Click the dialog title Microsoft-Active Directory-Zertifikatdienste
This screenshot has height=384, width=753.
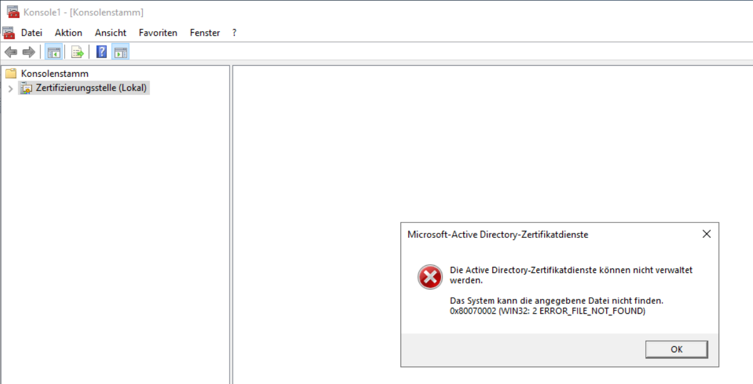498,235
